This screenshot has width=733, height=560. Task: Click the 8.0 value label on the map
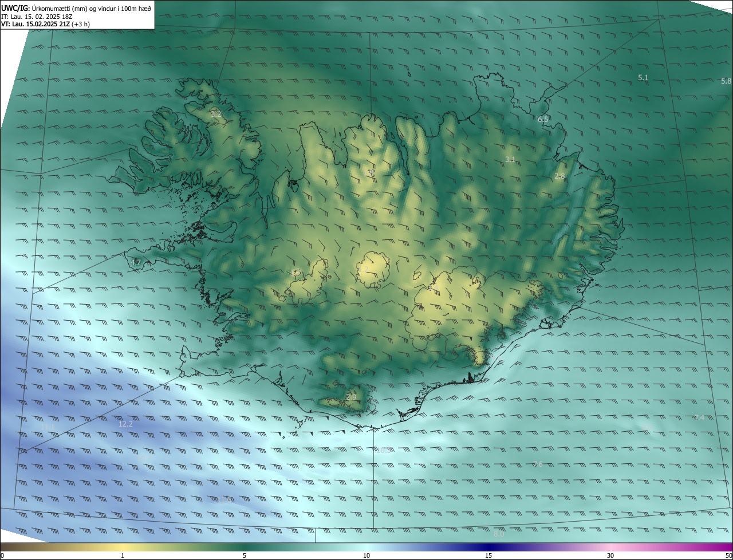tap(498, 534)
